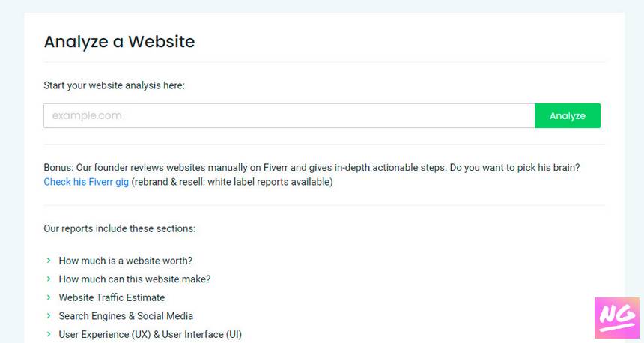Focus the example.com website input field

pos(289,115)
